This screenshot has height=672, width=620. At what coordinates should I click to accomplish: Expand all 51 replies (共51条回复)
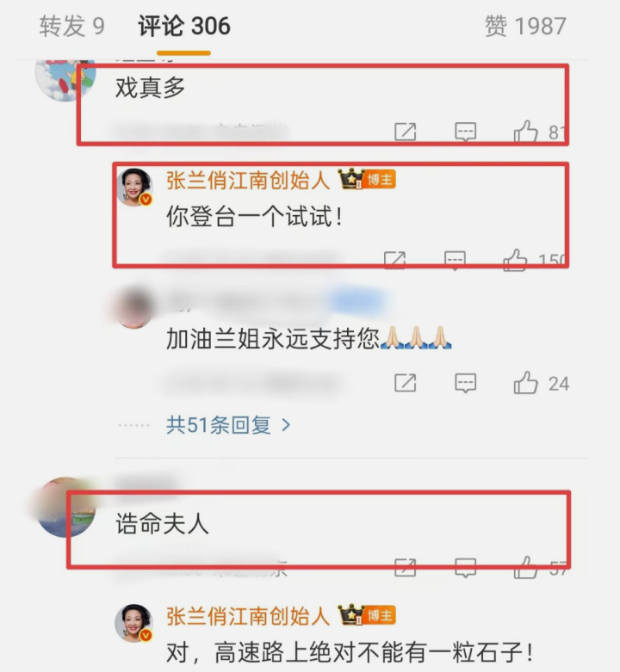228,425
